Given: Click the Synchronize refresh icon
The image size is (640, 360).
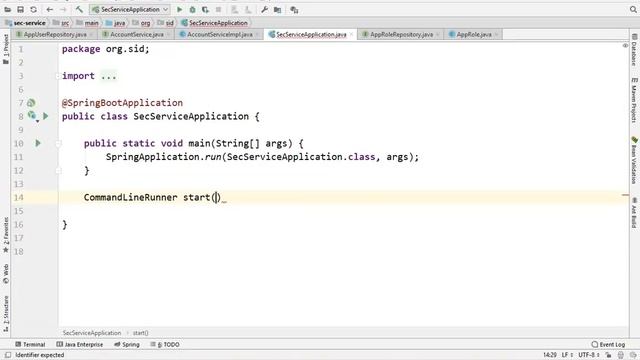Looking at the screenshot, I should click(33, 9).
